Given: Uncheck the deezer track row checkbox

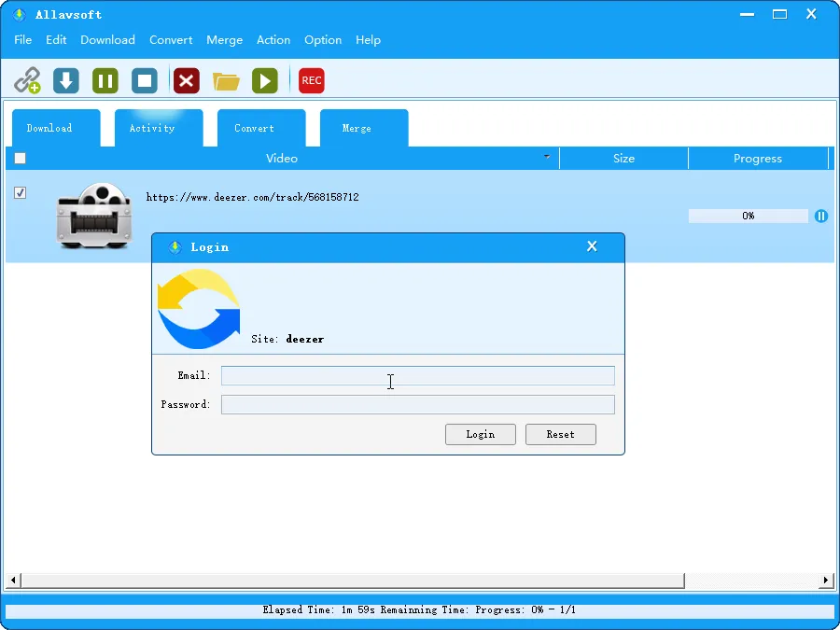Looking at the screenshot, I should [x=20, y=192].
